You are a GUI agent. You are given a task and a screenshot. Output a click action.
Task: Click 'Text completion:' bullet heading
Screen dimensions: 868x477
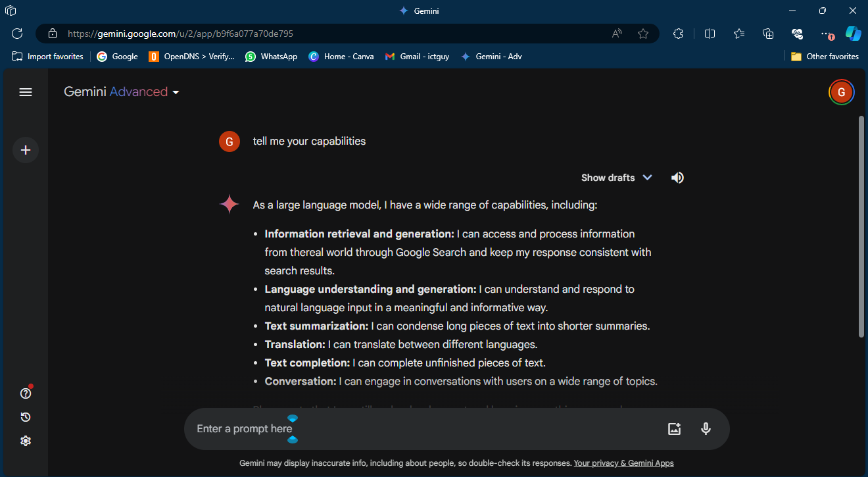[307, 363]
